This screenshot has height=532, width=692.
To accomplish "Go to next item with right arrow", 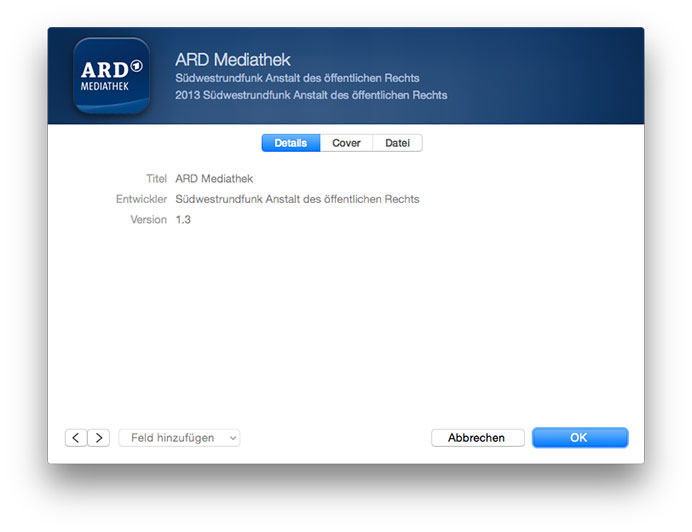I will (98, 438).
